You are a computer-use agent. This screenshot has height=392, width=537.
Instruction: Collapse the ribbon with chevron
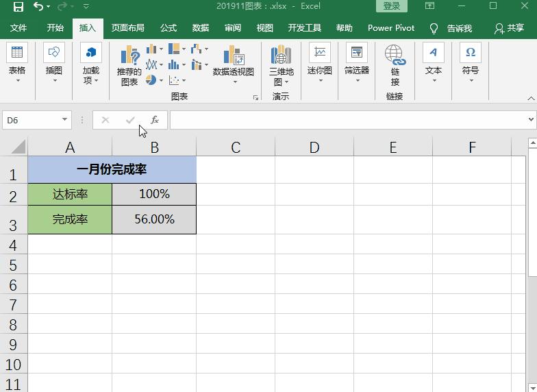coord(531,99)
